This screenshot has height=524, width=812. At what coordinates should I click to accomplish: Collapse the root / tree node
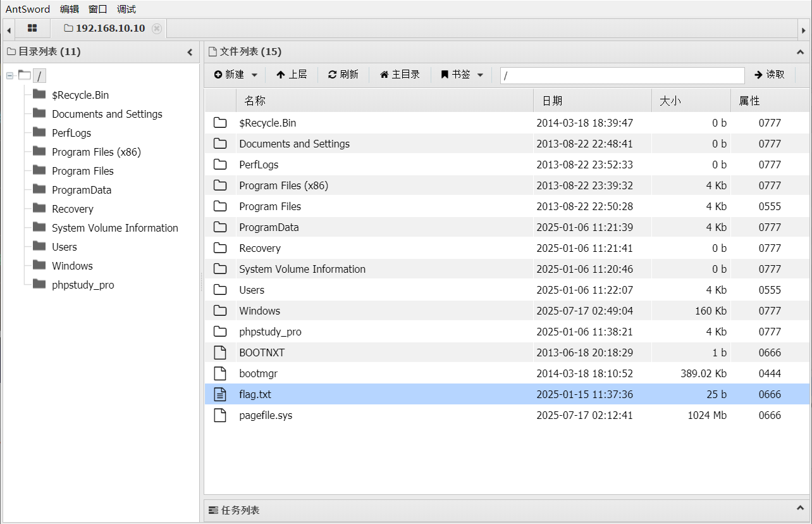pyautogui.click(x=9, y=76)
